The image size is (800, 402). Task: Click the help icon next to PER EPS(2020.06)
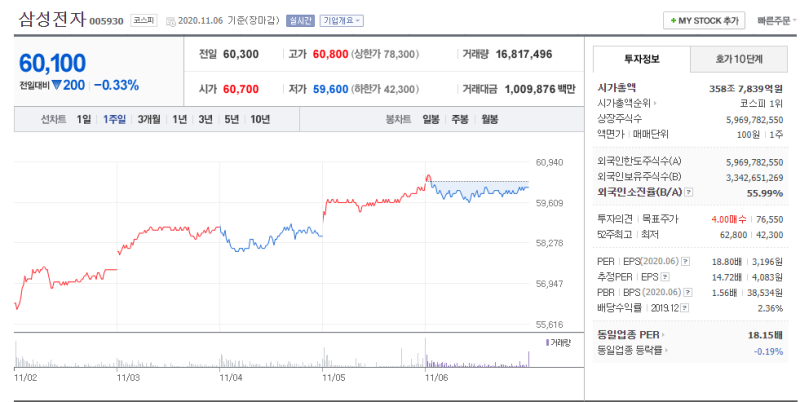pyautogui.click(x=686, y=262)
